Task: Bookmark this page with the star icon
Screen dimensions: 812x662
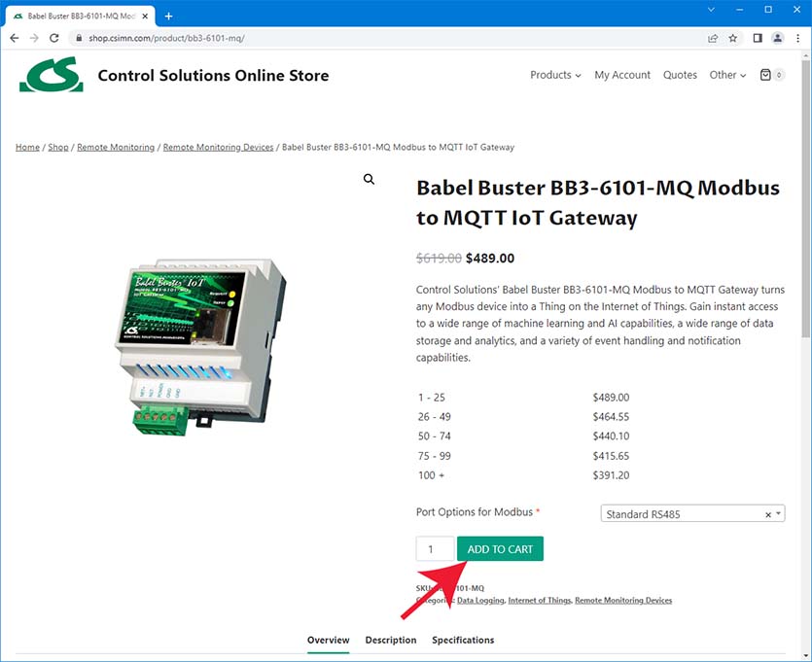Action: 733,38
